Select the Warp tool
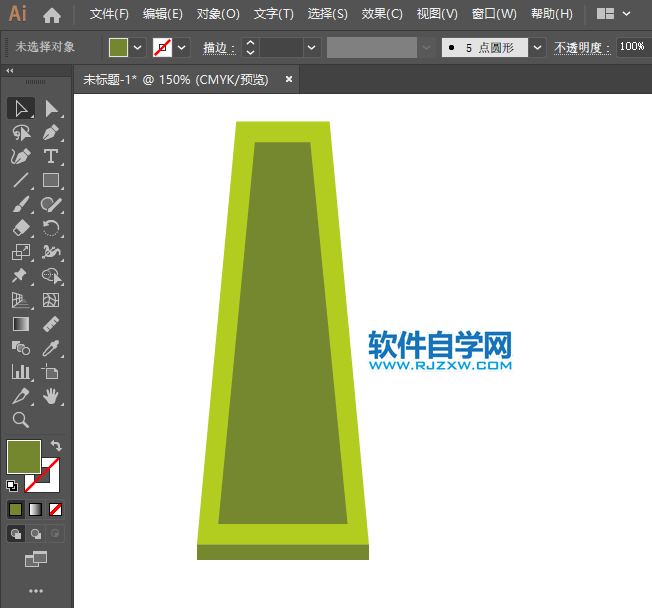This screenshot has width=652, height=608. [x=51, y=252]
